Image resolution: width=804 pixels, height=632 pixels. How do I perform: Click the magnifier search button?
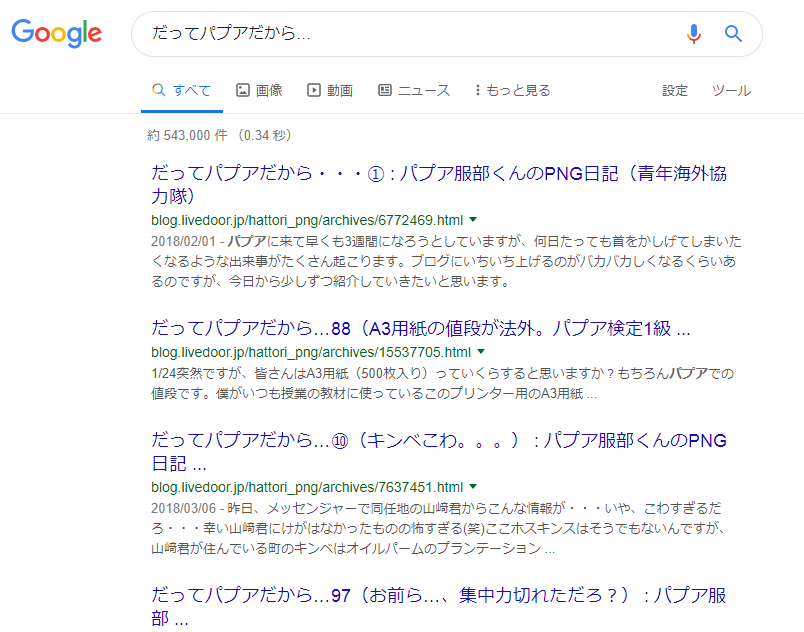click(x=733, y=34)
